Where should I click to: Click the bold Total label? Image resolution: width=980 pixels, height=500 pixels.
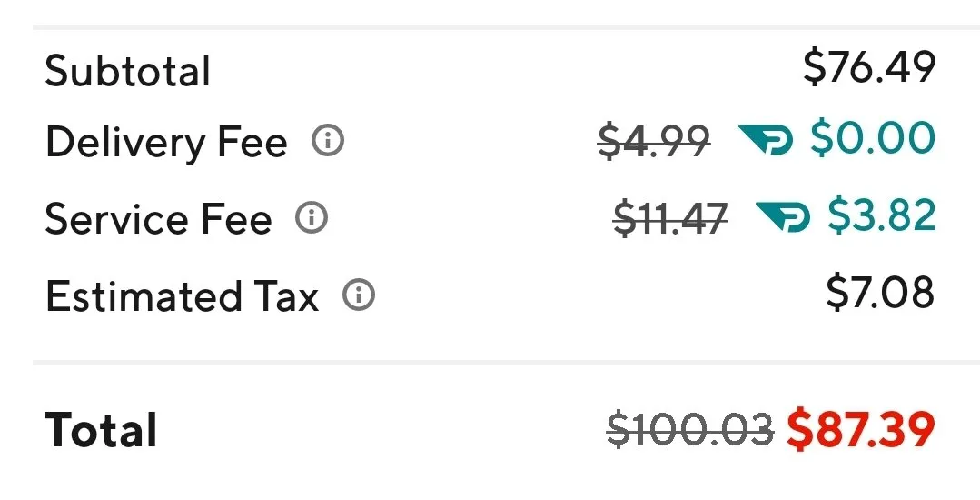[x=101, y=430]
